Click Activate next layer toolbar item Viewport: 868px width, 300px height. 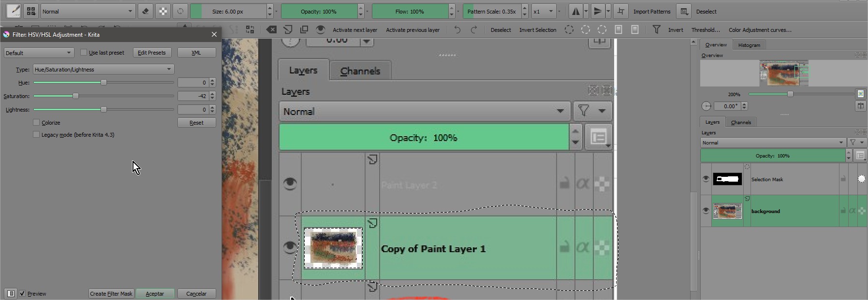coord(355,30)
